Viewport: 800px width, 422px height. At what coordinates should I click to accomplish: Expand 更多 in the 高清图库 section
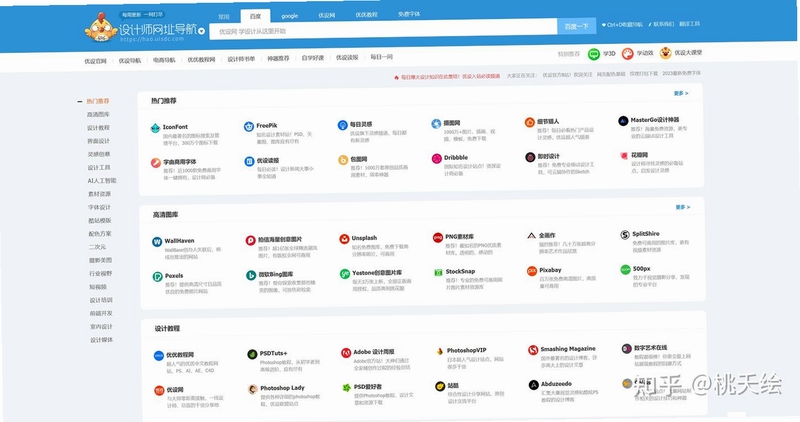(x=683, y=207)
